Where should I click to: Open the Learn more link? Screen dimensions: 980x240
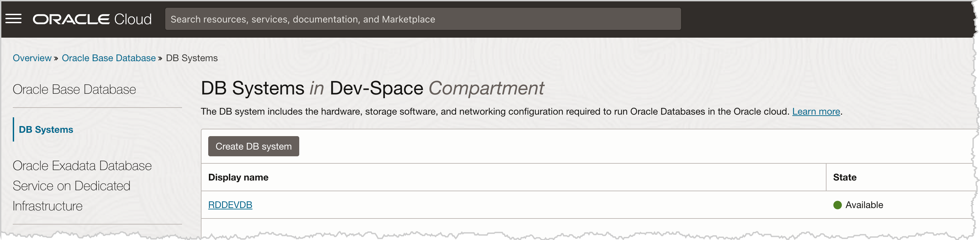816,112
